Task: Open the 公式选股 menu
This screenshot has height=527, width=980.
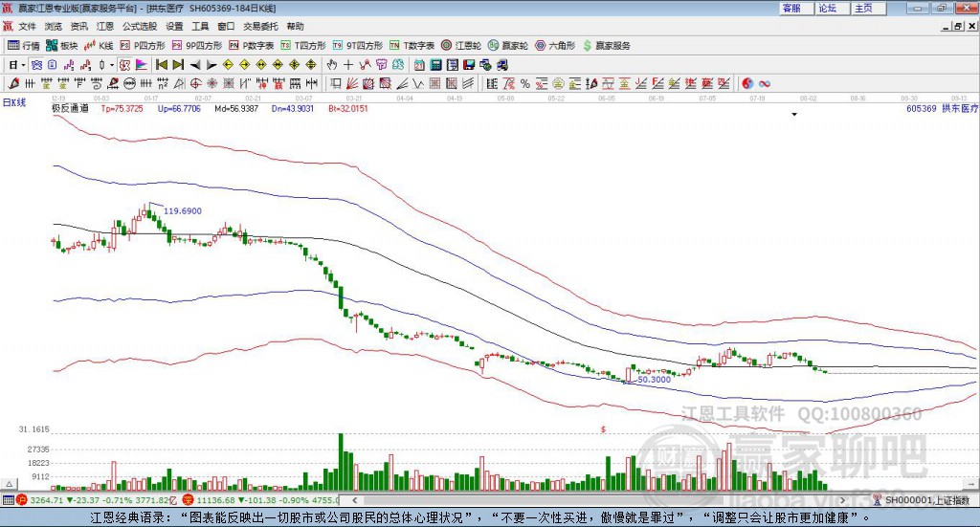Action: tap(140, 26)
